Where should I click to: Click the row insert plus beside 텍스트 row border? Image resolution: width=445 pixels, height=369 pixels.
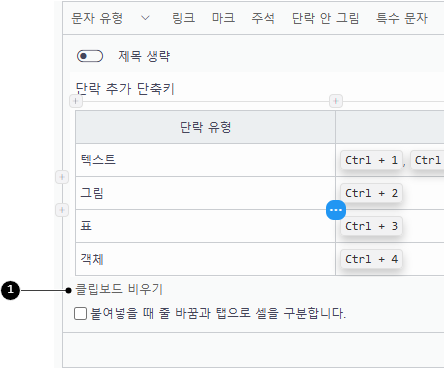(62, 177)
